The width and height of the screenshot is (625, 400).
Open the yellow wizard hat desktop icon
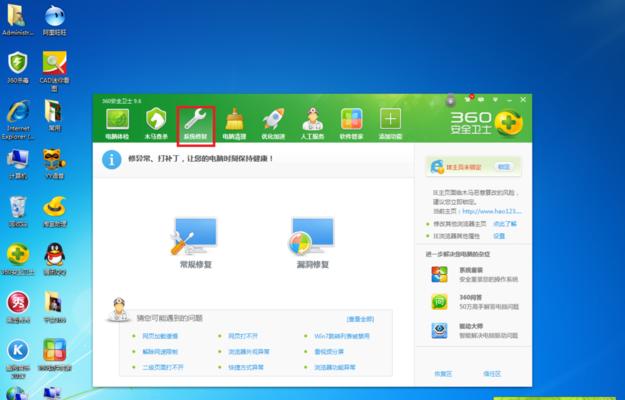(55, 211)
